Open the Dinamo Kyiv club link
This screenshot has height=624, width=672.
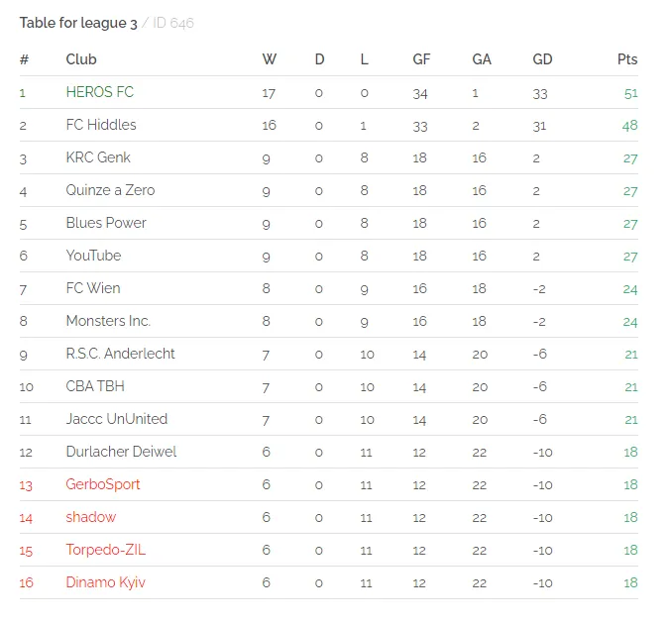(105, 582)
